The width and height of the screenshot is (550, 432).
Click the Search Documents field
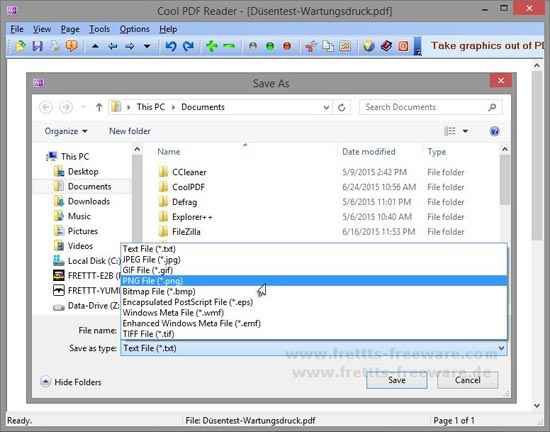click(431, 107)
